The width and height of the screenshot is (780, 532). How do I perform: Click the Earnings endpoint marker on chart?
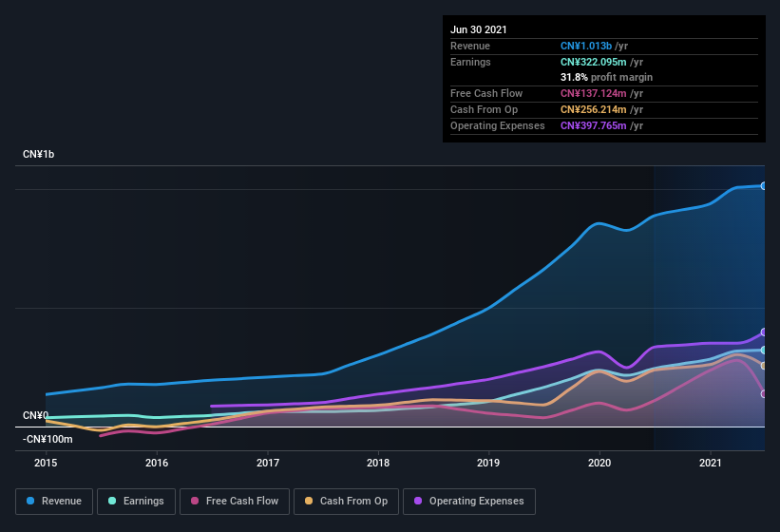(x=763, y=351)
